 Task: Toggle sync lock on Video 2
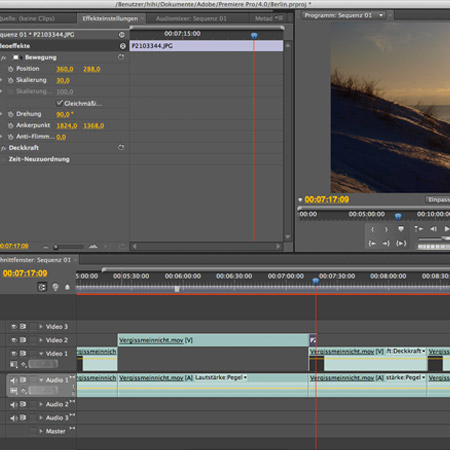pos(23,340)
